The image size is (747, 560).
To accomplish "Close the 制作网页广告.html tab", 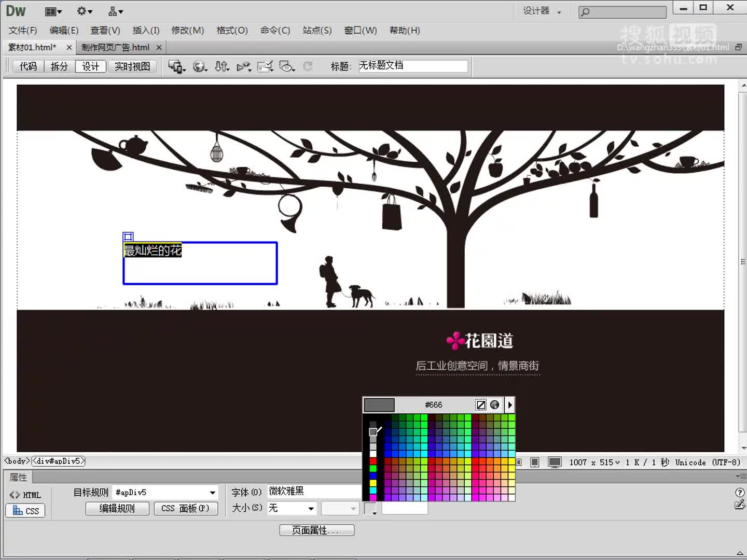I will click(159, 47).
